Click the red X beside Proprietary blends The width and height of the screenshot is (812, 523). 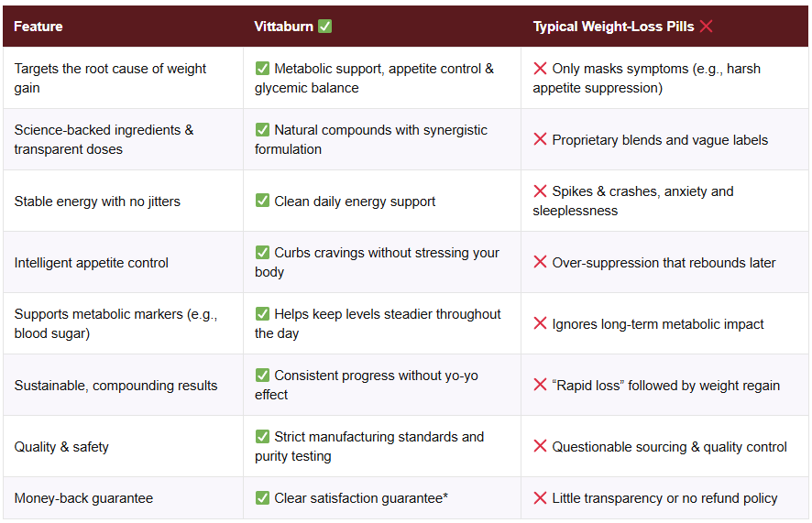pyautogui.click(x=541, y=140)
